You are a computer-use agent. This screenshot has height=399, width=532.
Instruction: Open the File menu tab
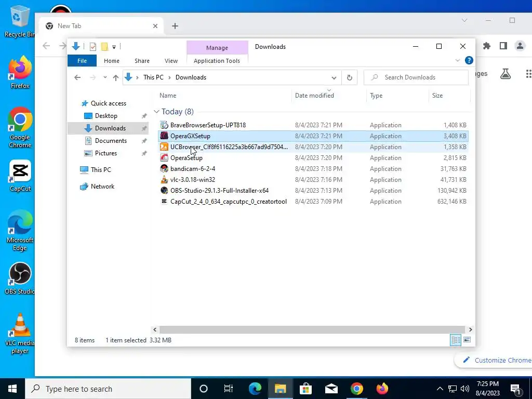click(x=82, y=61)
